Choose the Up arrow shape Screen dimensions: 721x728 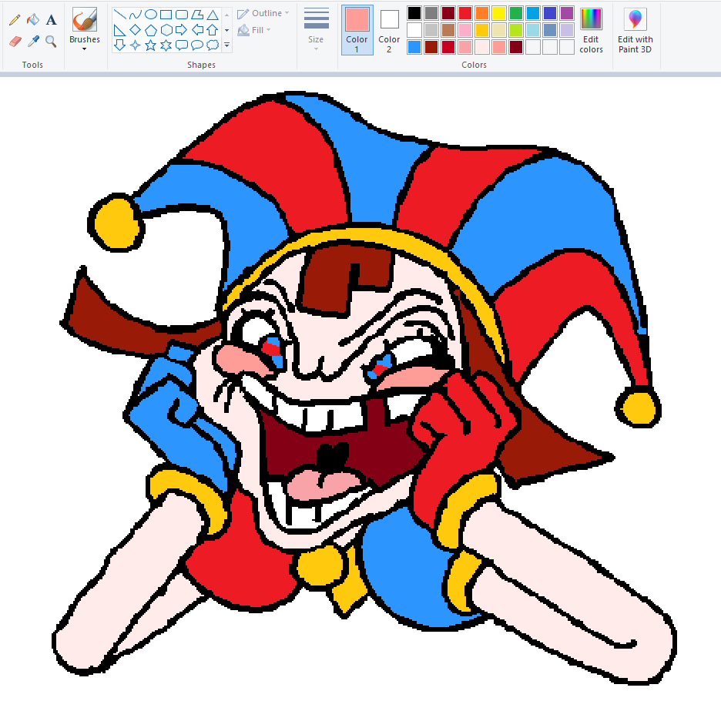(x=213, y=30)
